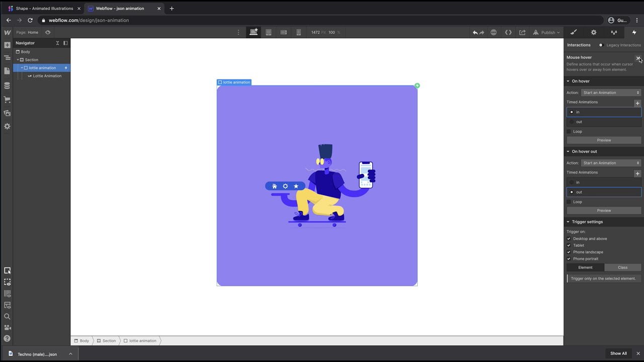This screenshot has width=644, height=362.
Task: Select Body in the Navigator tree
Action: pos(25,52)
